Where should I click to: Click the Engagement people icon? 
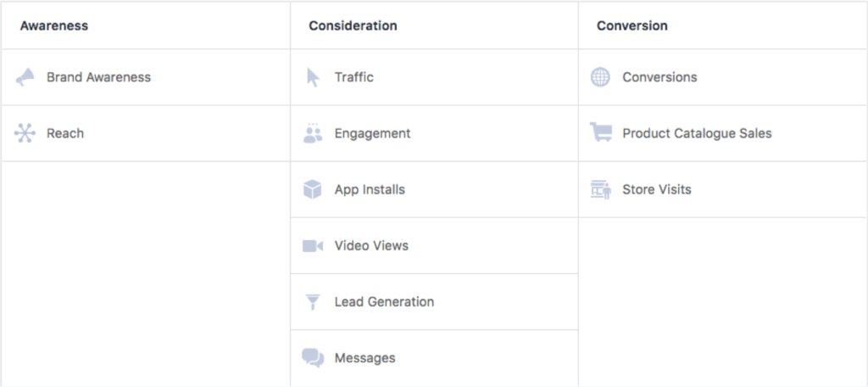click(313, 133)
